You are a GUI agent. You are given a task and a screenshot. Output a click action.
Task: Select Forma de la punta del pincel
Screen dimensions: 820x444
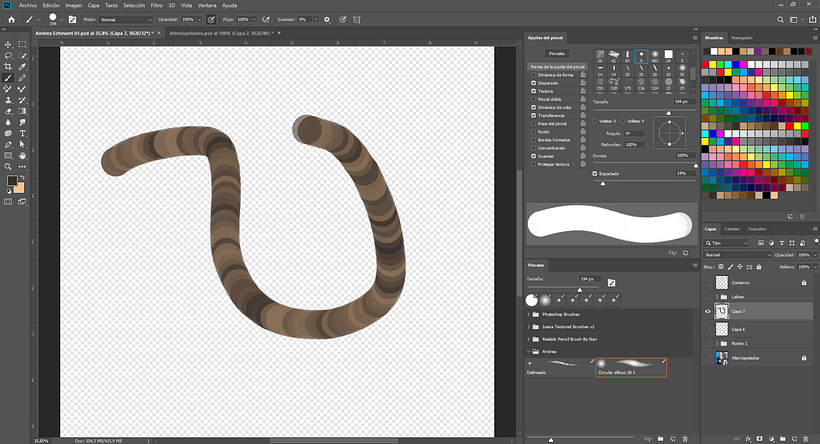557,66
